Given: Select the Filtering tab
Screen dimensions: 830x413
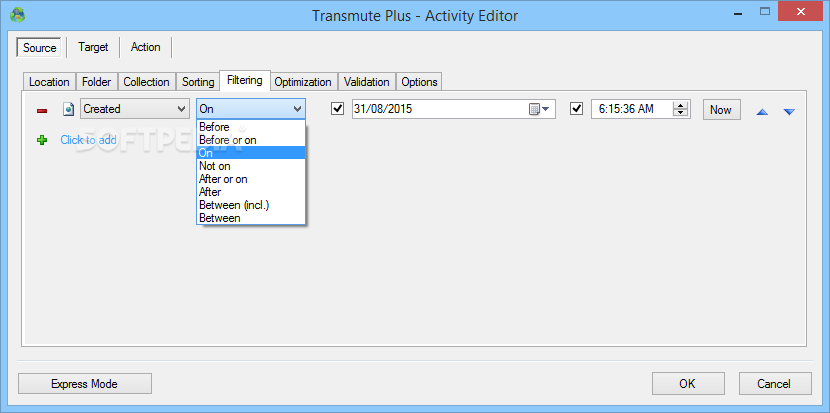Looking at the screenshot, I should 245,80.
